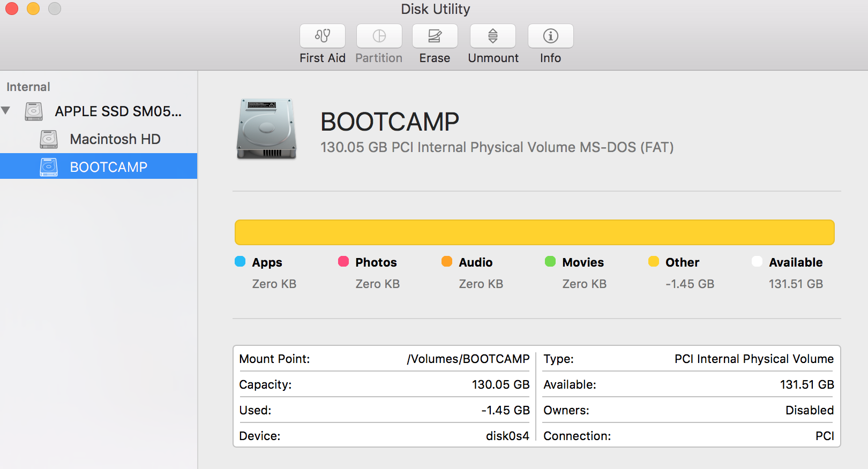Screen dimensions: 868x469
Task: Unmount the BOOTCAMP volume
Action: [x=493, y=36]
